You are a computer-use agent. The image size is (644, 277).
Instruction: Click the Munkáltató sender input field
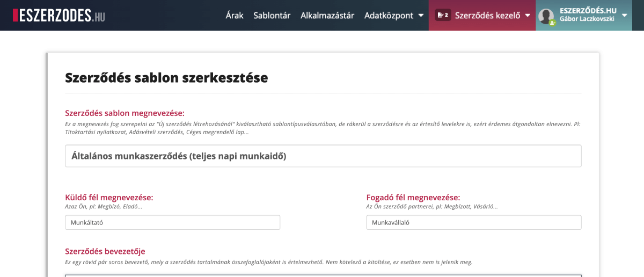172,222
